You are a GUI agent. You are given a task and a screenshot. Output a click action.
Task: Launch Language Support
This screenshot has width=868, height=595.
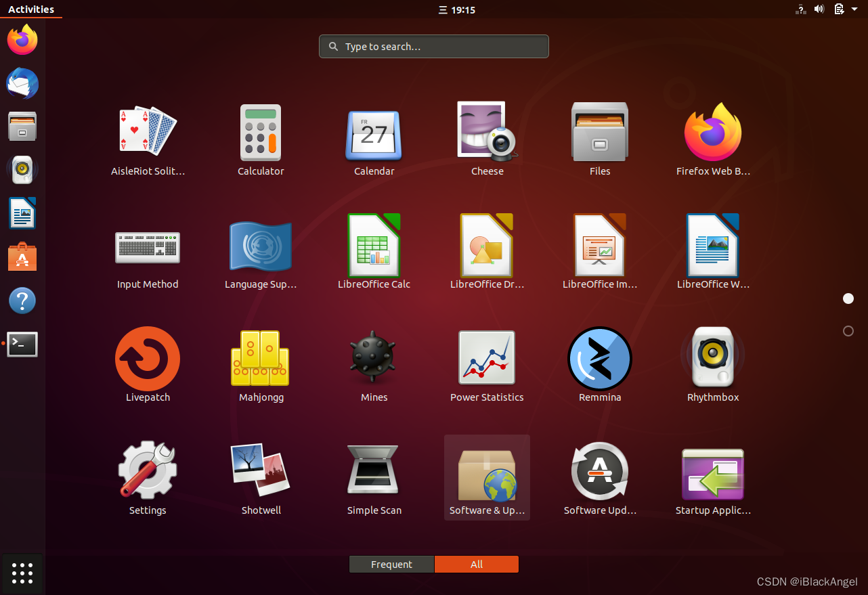point(261,254)
